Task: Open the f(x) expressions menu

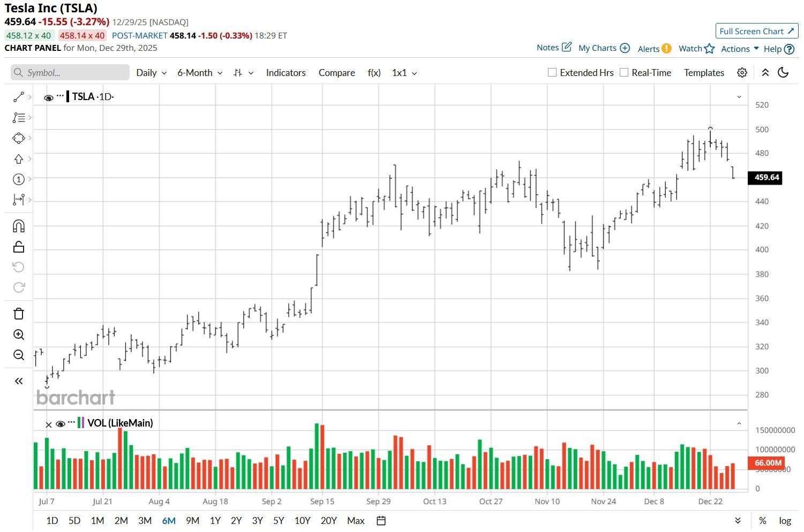Action: click(374, 73)
